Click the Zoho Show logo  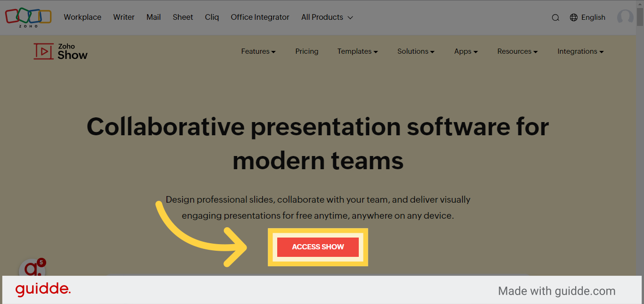[60, 51]
